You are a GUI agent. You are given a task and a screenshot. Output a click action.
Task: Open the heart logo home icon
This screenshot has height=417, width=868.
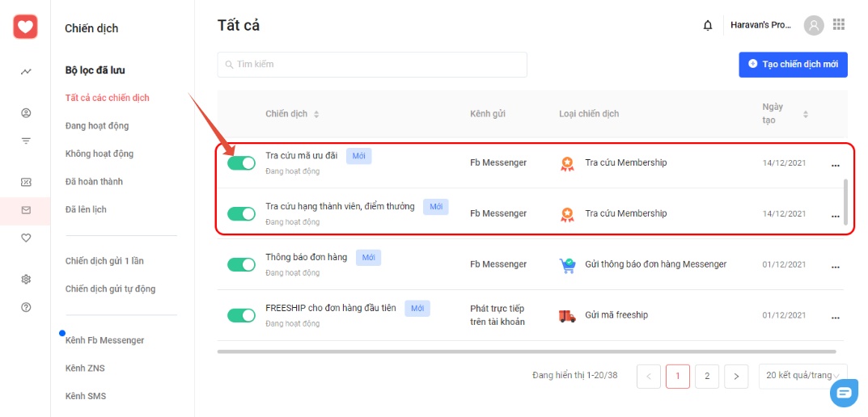tap(25, 27)
